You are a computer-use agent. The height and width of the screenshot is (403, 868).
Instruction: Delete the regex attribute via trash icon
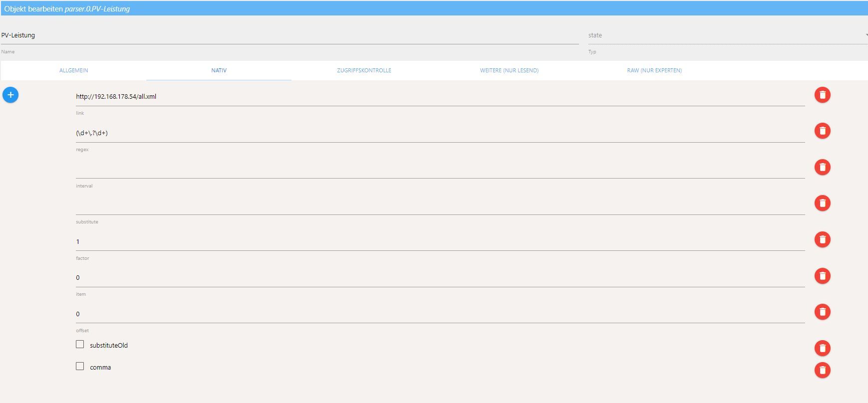click(822, 131)
